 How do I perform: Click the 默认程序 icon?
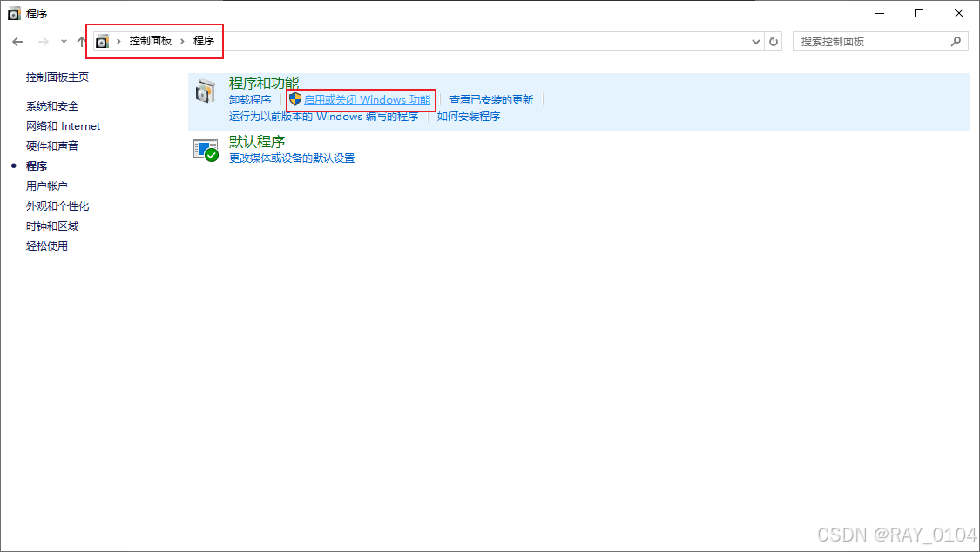(206, 151)
